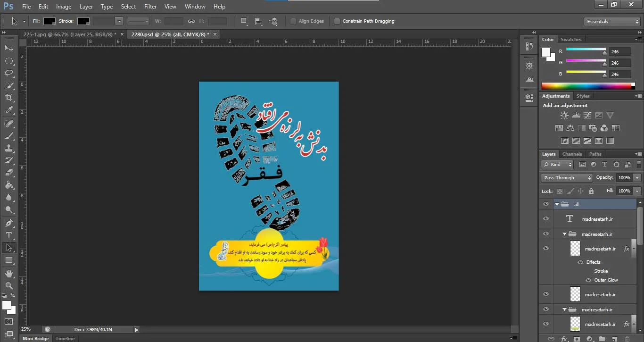Screen dimensions: 644x342
Task: Click the Brightness/Contrast adjustment icon
Action: [564, 115]
